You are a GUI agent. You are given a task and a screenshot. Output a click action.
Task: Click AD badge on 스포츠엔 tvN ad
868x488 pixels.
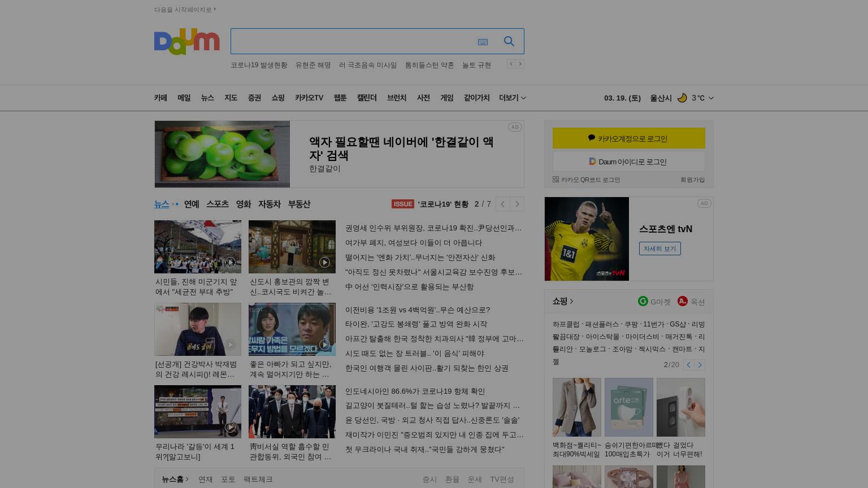pyautogui.click(x=704, y=203)
